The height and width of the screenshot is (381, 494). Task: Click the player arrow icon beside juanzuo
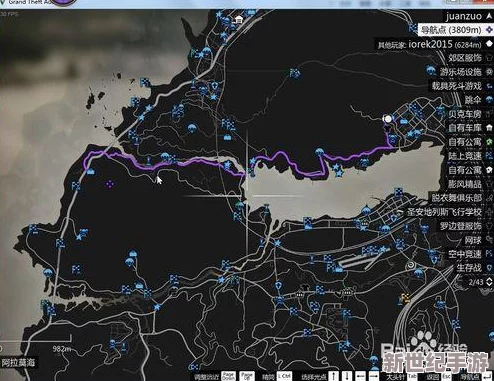click(489, 16)
